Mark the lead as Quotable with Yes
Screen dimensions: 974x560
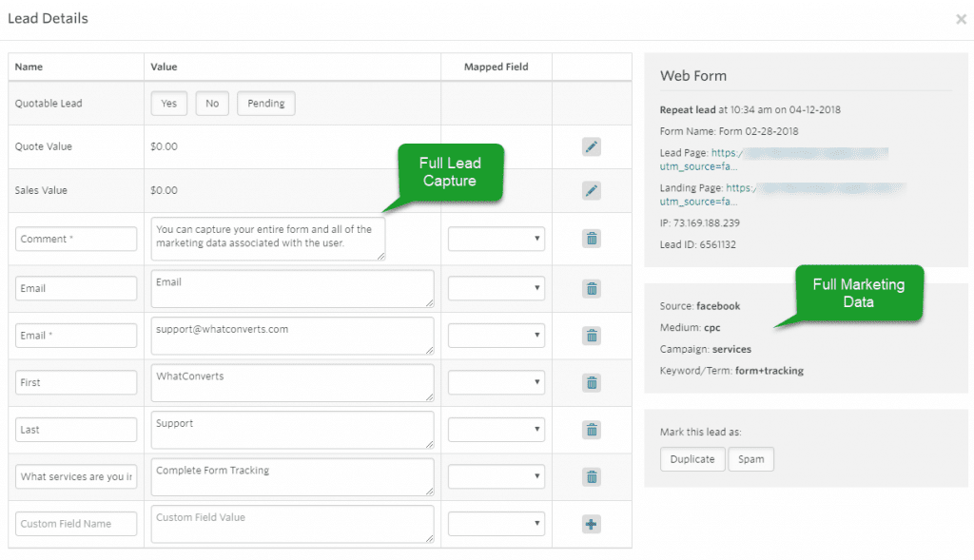click(168, 103)
